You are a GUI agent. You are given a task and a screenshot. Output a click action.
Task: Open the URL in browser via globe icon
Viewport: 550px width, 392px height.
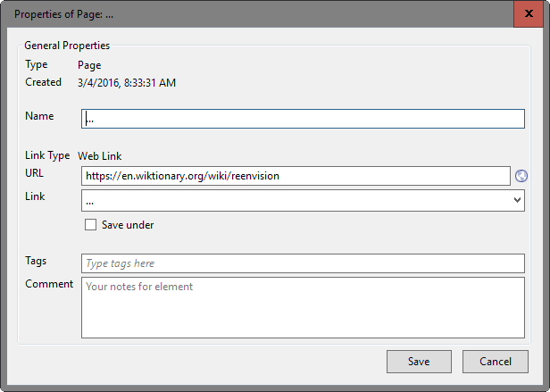tap(520, 176)
